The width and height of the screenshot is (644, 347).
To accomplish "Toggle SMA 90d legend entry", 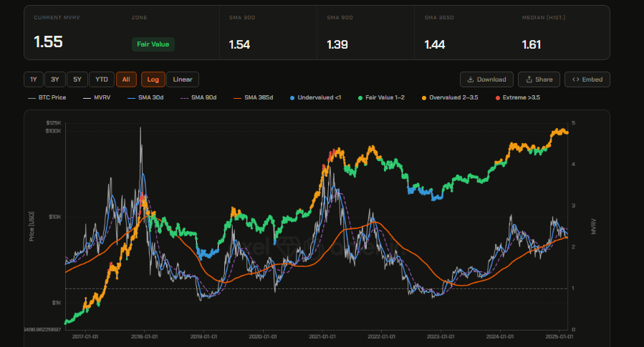I will [x=198, y=97].
